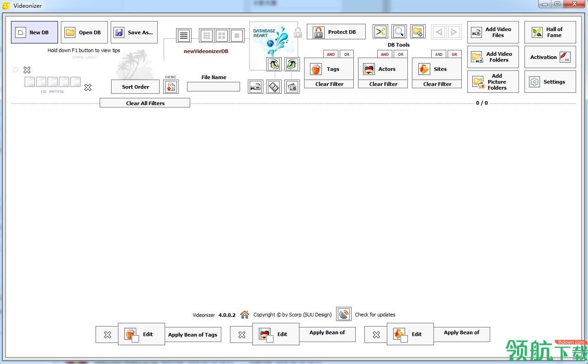Clear rating with X beside rating boxes

click(x=88, y=87)
